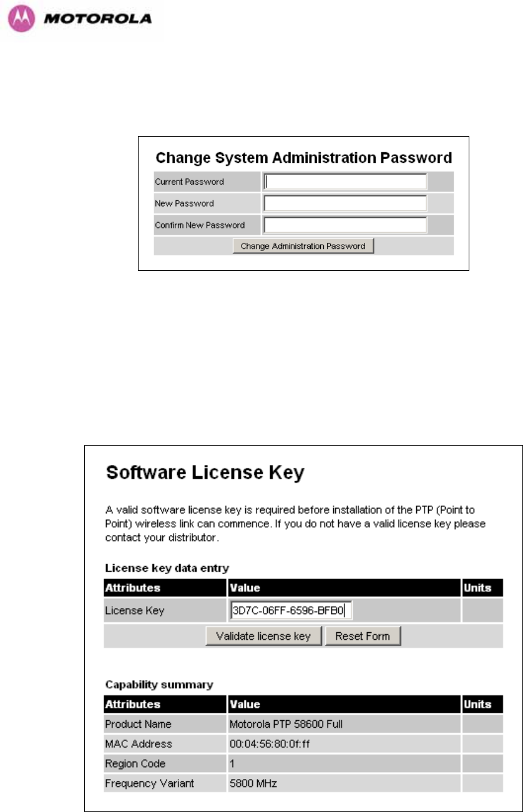Click the Units header in Capability summary

[477, 704]
